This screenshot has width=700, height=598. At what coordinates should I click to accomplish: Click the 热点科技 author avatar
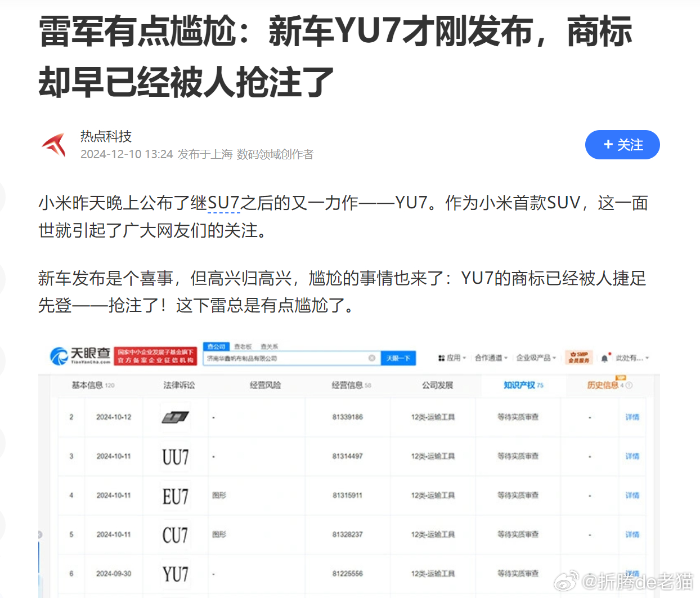pyautogui.click(x=55, y=144)
